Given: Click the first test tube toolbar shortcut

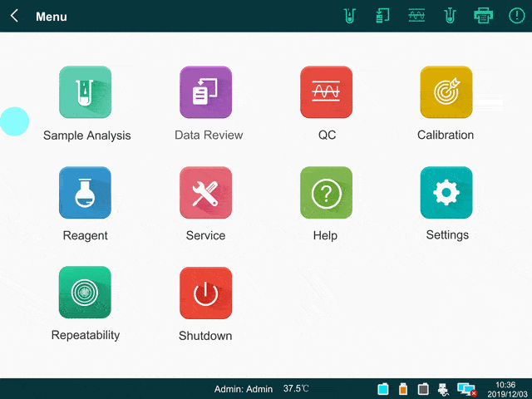Looking at the screenshot, I should [349, 16].
